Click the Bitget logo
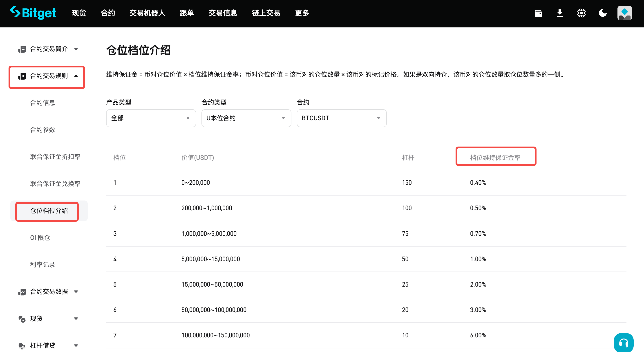This screenshot has width=644, height=352. [x=33, y=13]
